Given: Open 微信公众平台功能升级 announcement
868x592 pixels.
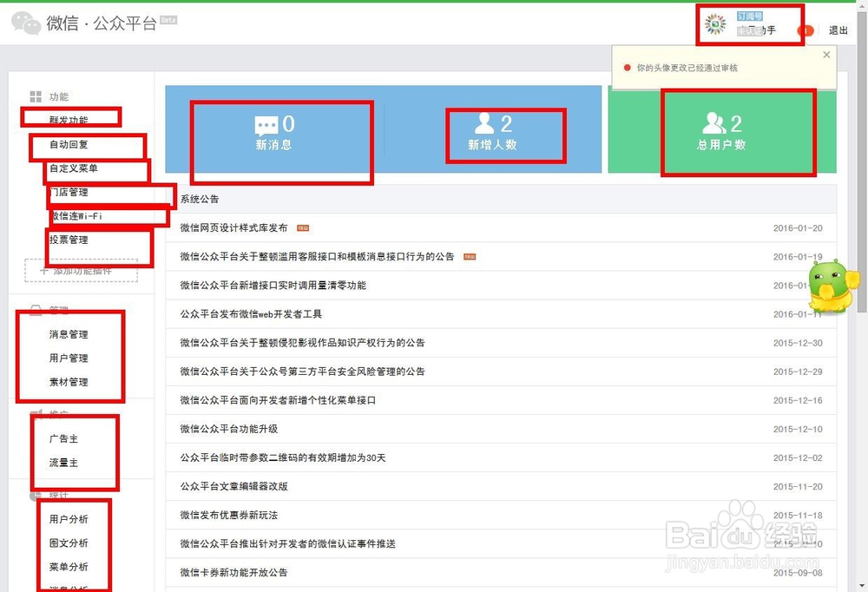Looking at the screenshot, I should point(228,429).
